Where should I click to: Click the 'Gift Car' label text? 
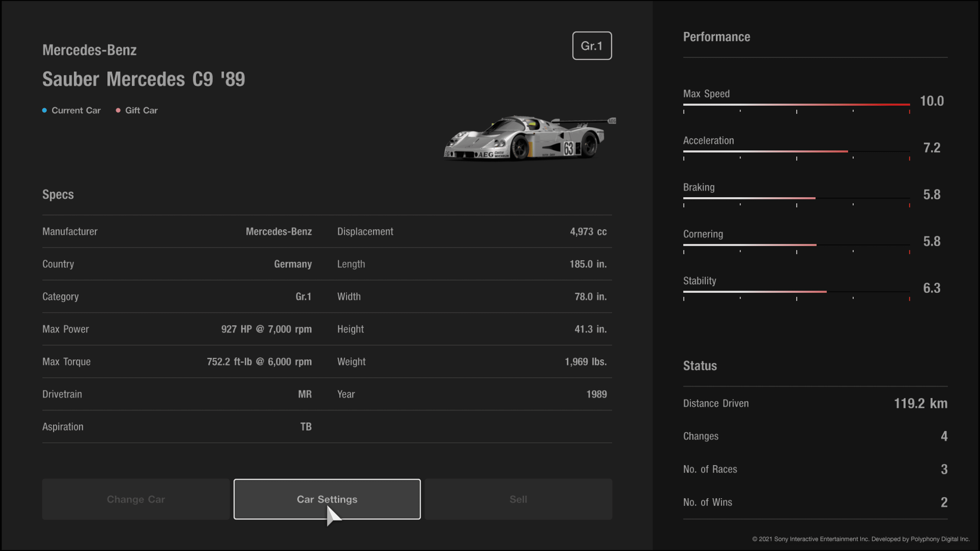pyautogui.click(x=141, y=110)
